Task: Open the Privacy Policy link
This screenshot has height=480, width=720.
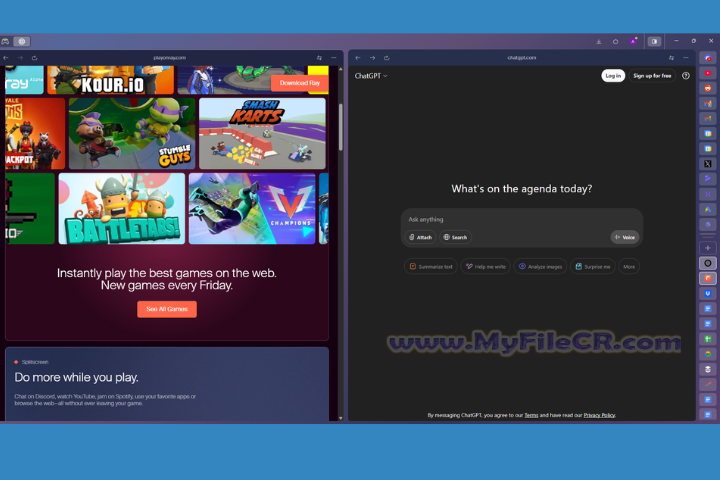Action: (x=599, y=415)
